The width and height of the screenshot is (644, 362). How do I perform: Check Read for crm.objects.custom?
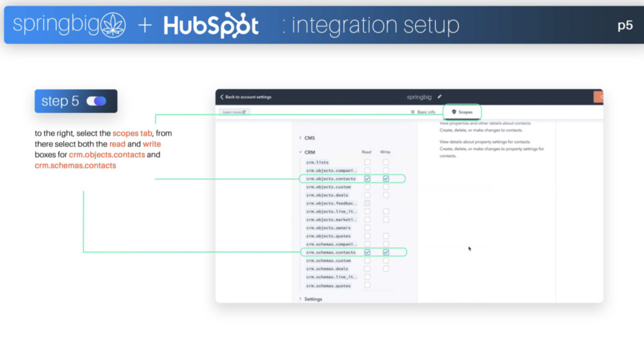pyautogui.click(x=367, y=187)
